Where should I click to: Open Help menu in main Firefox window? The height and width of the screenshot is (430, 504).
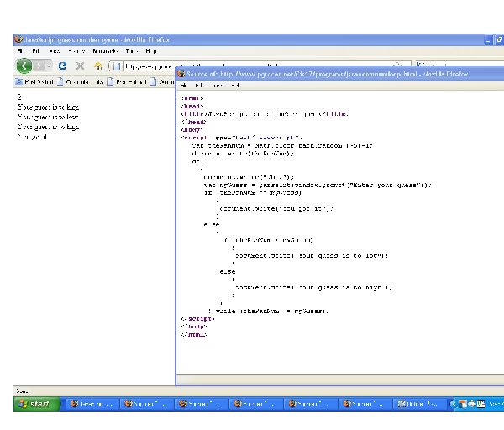151,50
